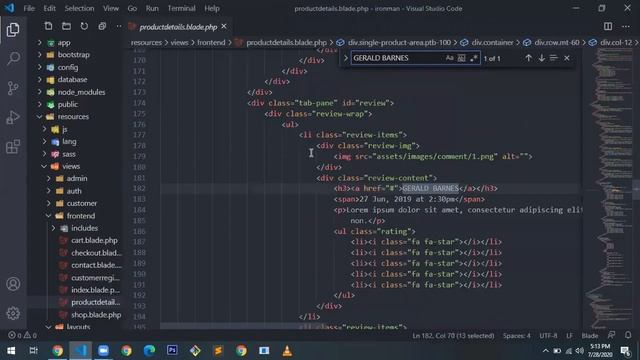Open the Terminal menu

181,8
